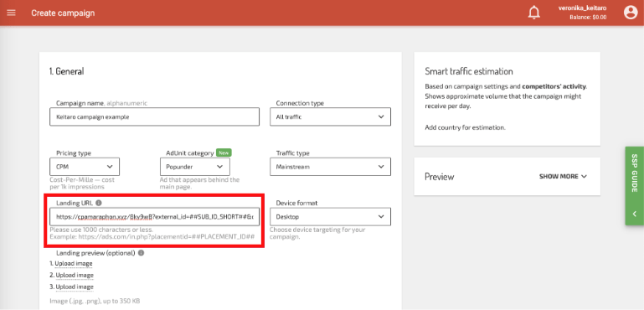Click the New badge beside AdUnit category
This screenshot has width=644, height=310.
point(224,152)
